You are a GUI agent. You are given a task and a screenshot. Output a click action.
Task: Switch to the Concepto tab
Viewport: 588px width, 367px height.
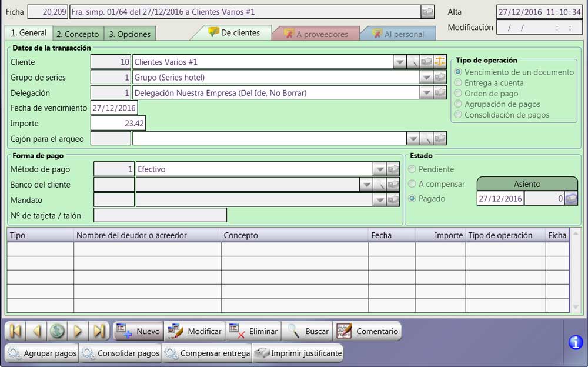point(78,34)
